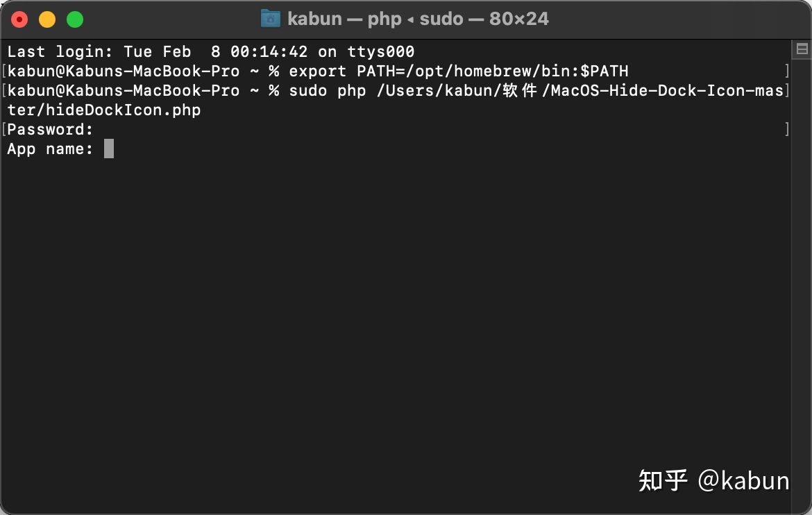Click the split pane icon at top right

pyautogui.click(x=802, y=49)
